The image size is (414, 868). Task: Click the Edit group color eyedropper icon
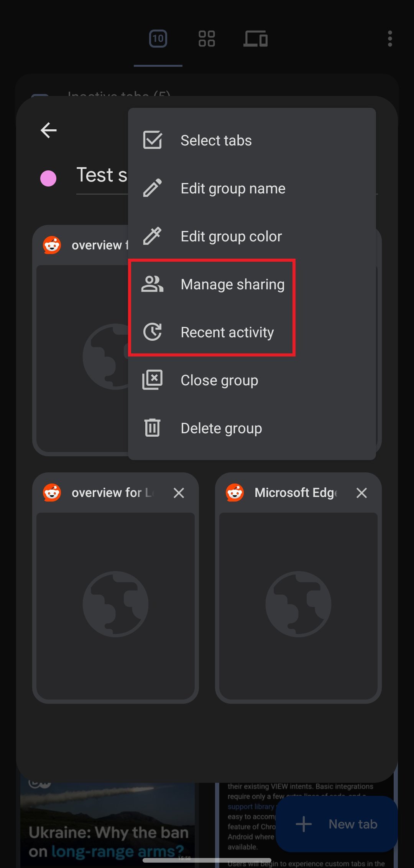tap(152, 236)
